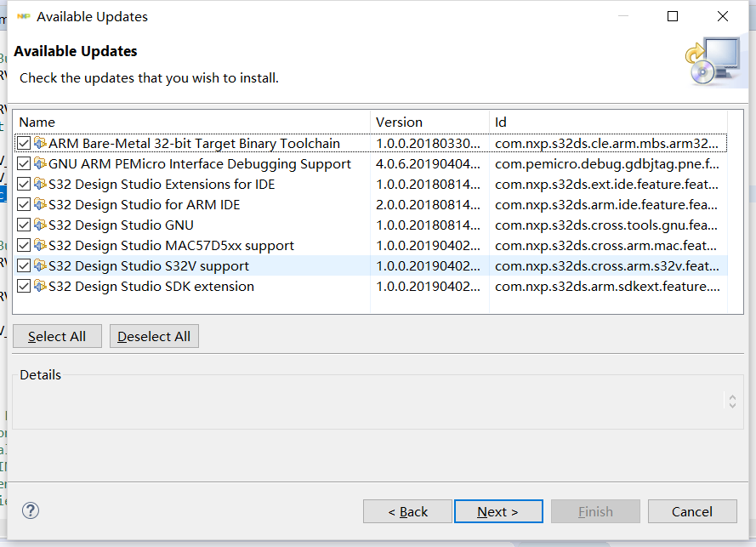Click the ARM Bare-Metal Toolchain feature icon
This screenshot has width=756, height=547.
point(40,144)
